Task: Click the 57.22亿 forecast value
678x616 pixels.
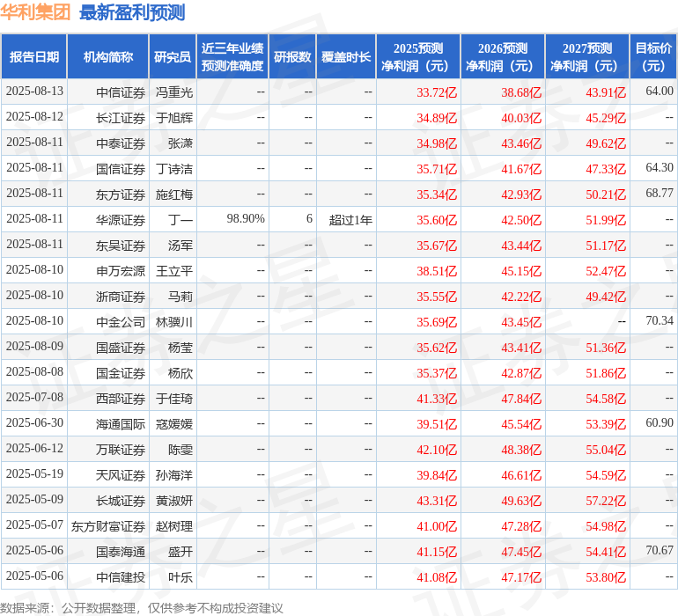Action: point(606,501)
